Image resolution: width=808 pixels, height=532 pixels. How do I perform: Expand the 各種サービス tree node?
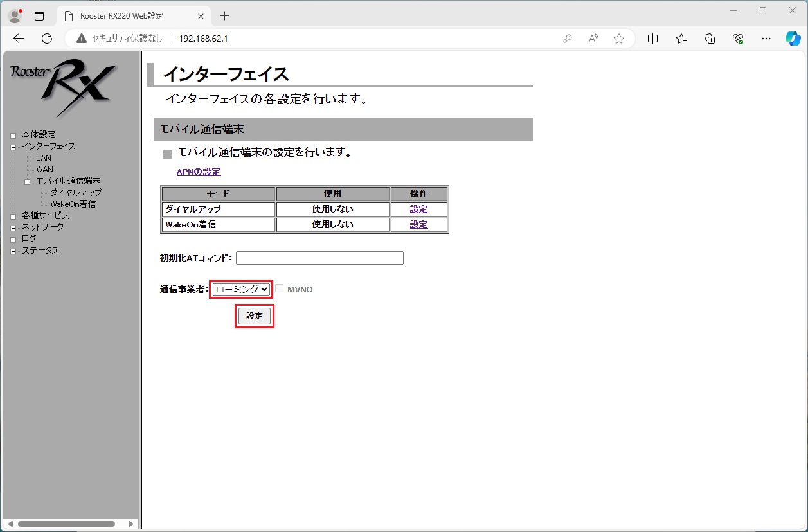(x=13, y=216)
